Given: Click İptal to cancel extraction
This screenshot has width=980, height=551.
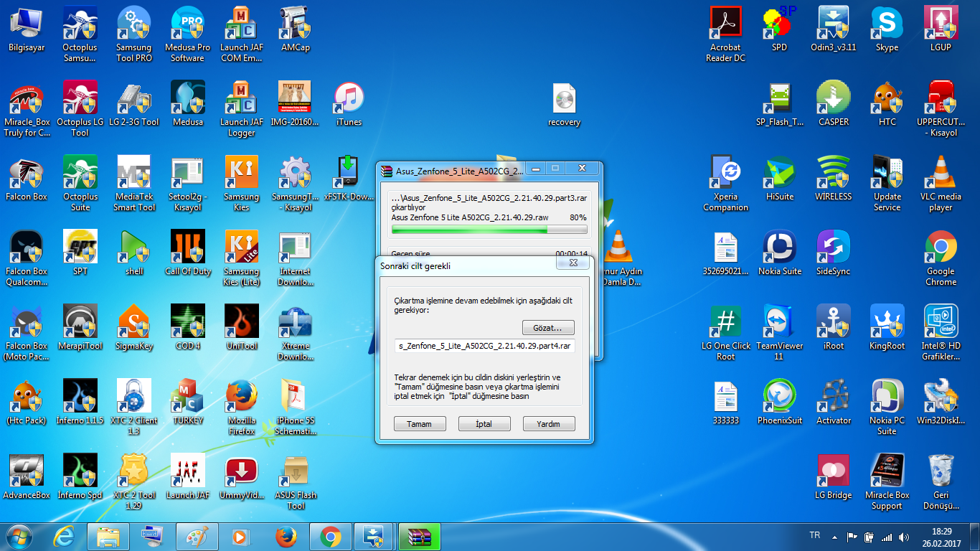Looking at the screenshot, I should pos(484,424).
